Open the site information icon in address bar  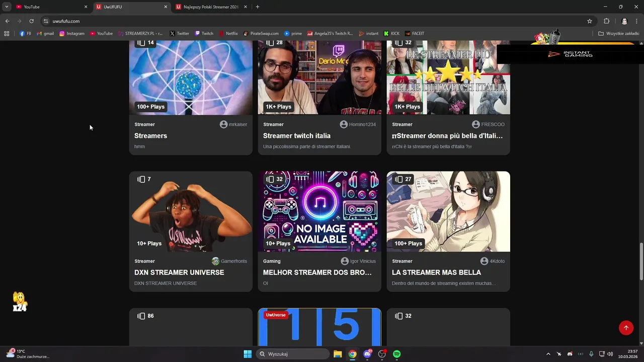point(46,21)
